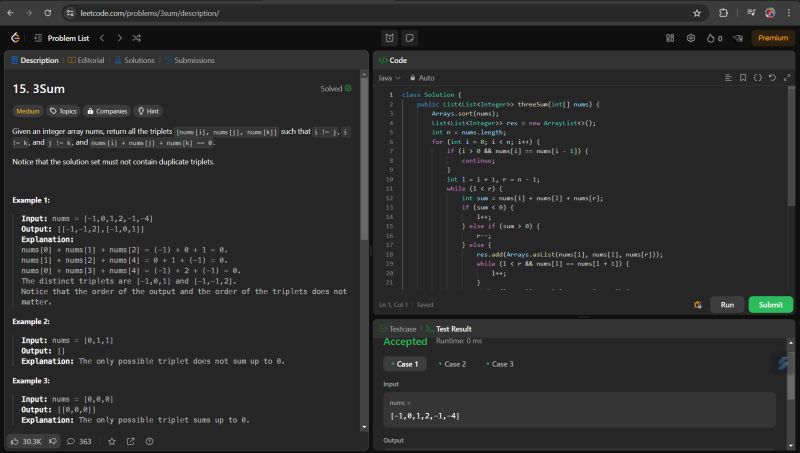Click the browser back button
The image size is (800, 453).
(11, 13)
